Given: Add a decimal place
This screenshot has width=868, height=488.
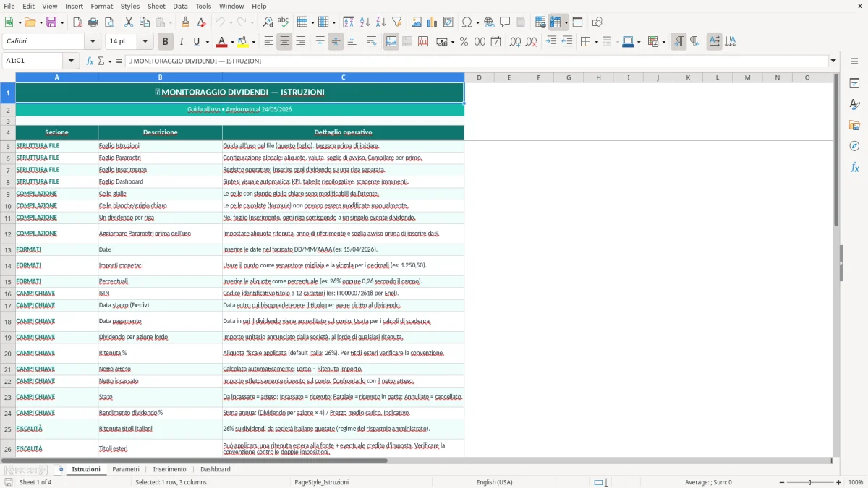Looking at the screenshot, I should pos(515,42).
